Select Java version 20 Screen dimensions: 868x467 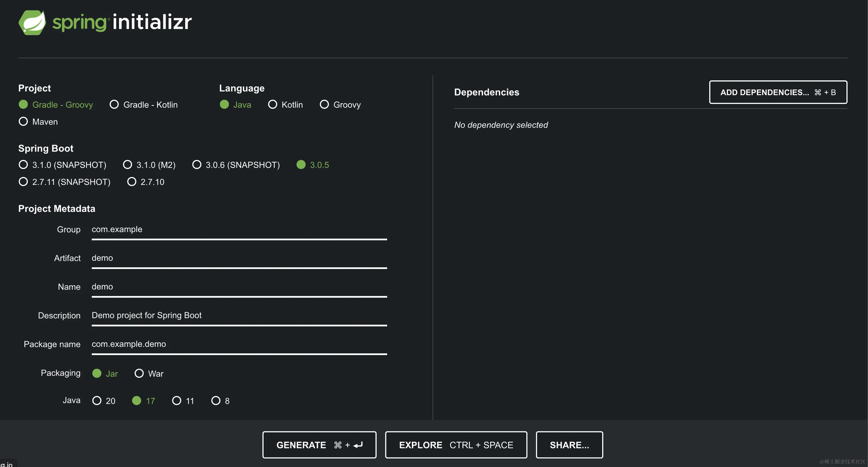[x=97, y=401]
